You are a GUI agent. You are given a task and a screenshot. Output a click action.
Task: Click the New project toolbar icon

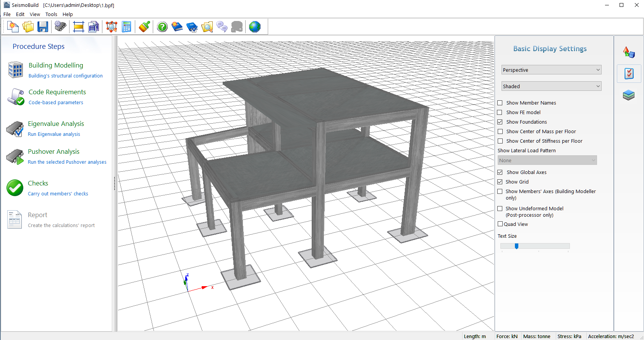(13, 27)
